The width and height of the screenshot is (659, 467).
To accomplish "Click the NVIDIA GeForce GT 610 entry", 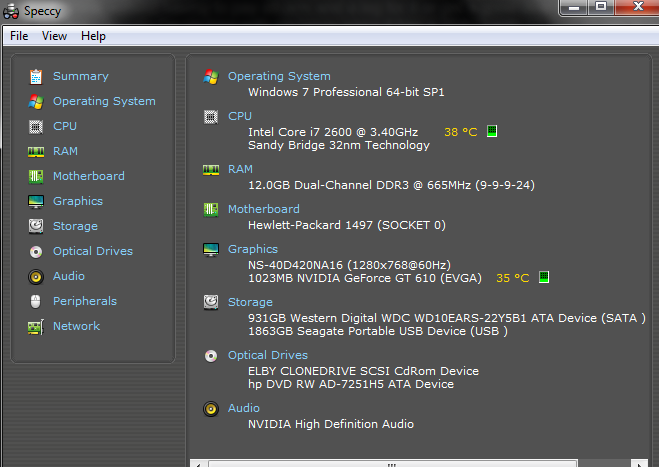I will 365,278.
